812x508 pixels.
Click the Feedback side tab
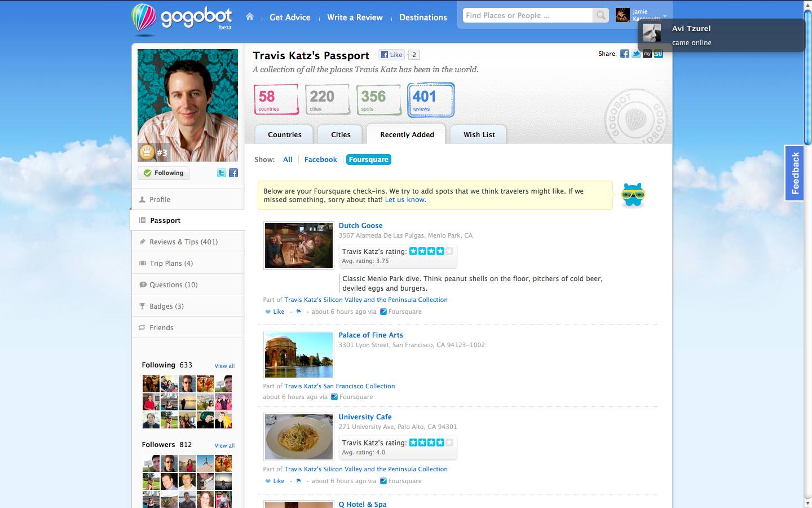coord(795,173)
